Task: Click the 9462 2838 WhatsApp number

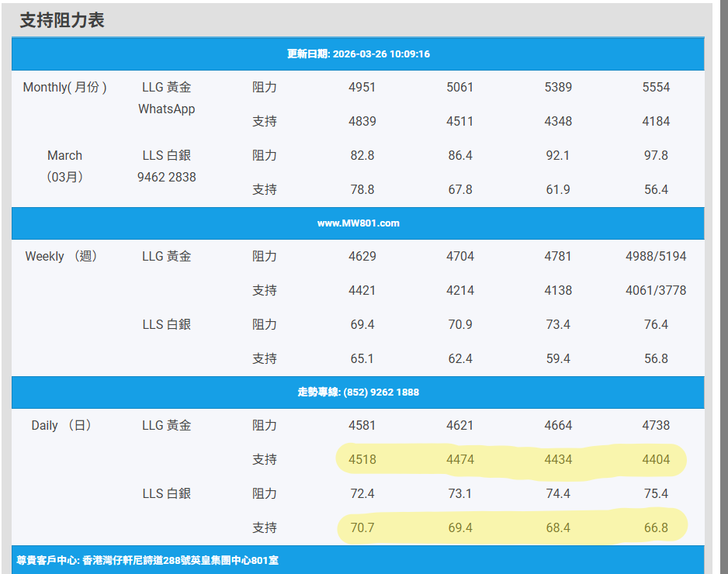Action: tap(167, 177)
